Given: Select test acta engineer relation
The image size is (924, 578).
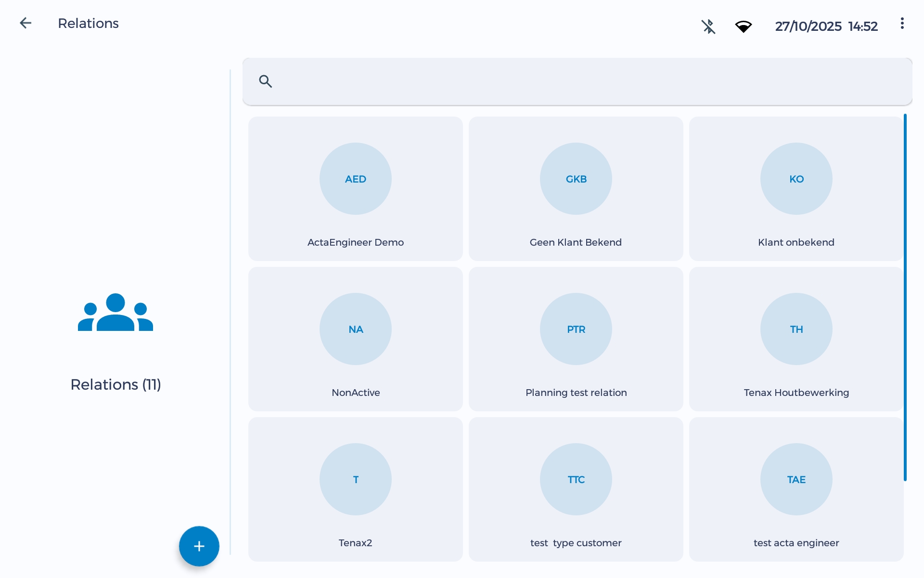Looking at the screenshot, I should point(796,489).
